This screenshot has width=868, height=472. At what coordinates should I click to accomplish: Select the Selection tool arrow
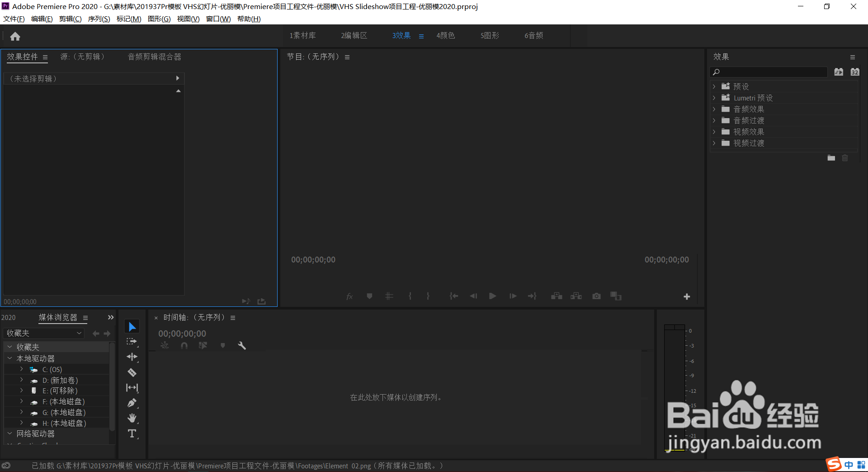132,327
